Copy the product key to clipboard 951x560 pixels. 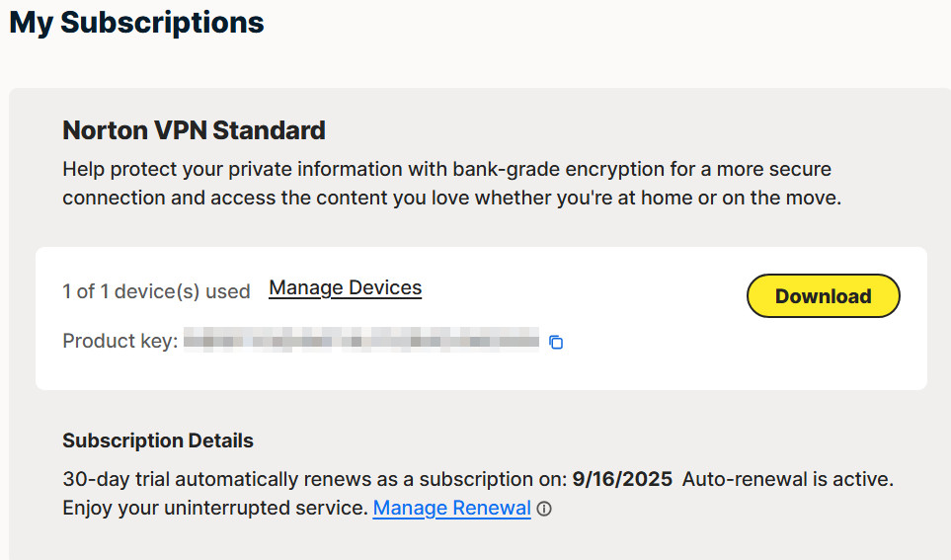pyautogui.click(x=556, y=343)
